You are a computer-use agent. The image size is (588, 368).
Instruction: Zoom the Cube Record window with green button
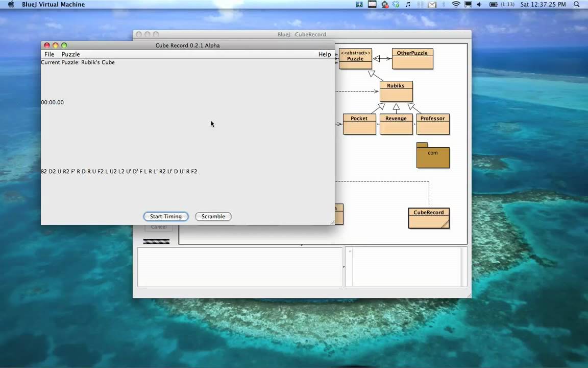pos(64,45)
